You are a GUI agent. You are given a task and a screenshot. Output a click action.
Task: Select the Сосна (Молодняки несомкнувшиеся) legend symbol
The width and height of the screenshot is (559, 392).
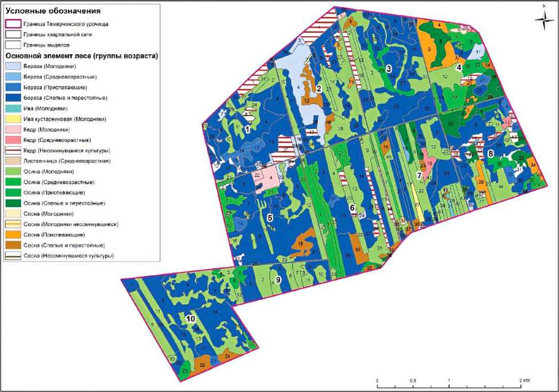13,224
